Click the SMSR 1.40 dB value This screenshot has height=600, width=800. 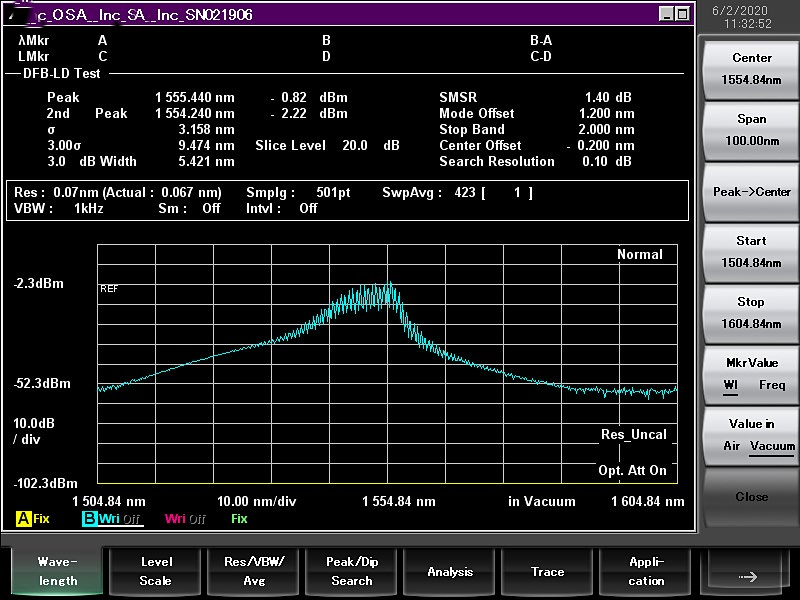pos(608,97)
